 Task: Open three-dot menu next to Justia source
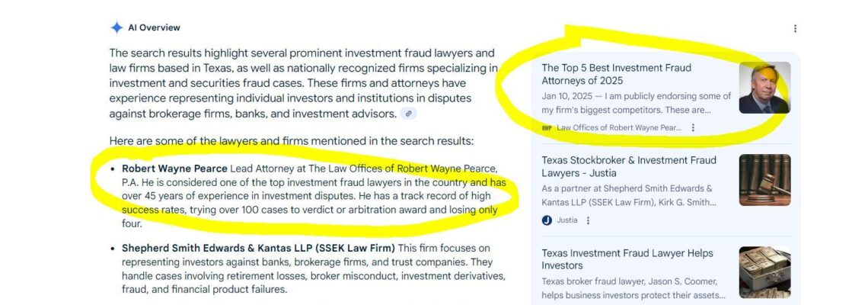pos(588,220)
